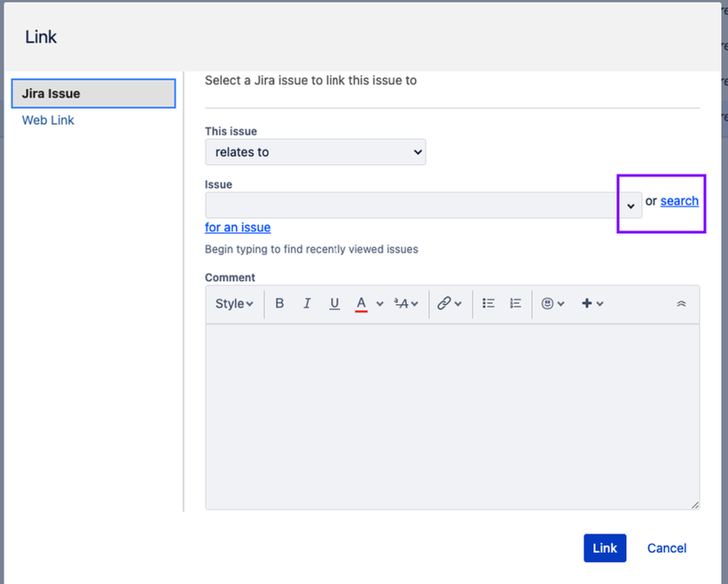Viewport: 728px width, 584px height.
Task: Click the insert link chain icon
Action: click(x=444, y=303)
